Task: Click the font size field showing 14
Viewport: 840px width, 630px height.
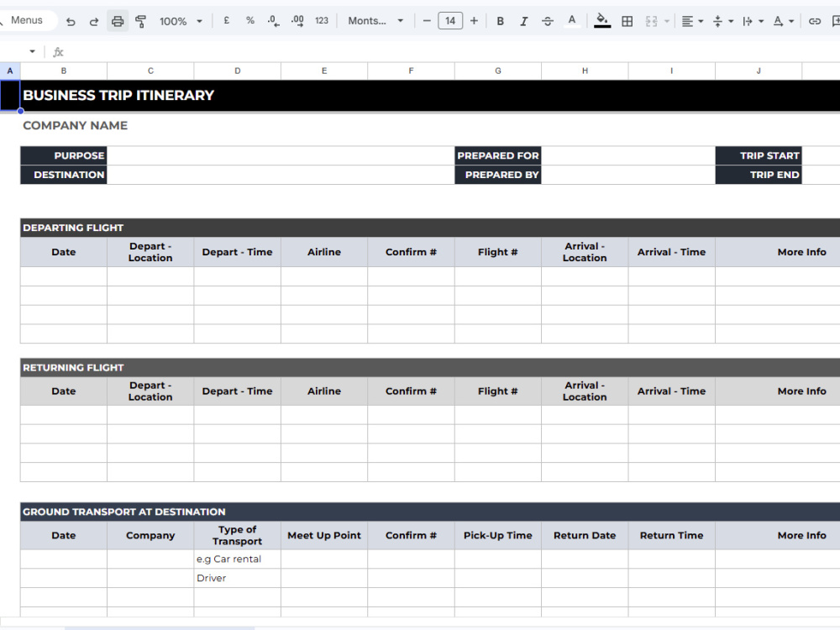Action: (450, 21)
